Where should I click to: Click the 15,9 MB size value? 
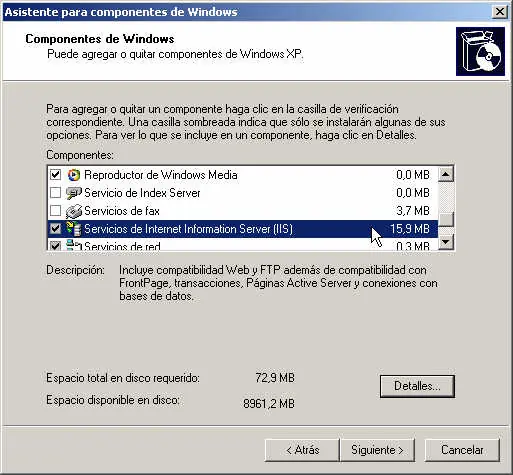(x=410, y=229)
